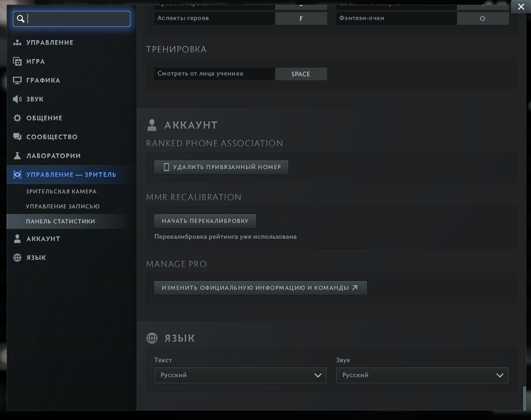
Task: Go to Управление записью subsection
Action: (63, 206)
